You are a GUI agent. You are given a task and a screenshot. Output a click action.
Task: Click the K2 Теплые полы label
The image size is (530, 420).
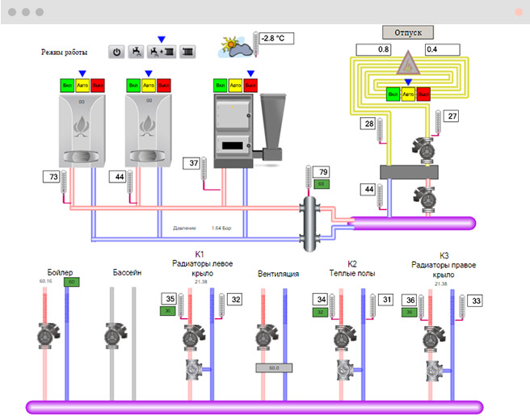click(x=352, y=269)
